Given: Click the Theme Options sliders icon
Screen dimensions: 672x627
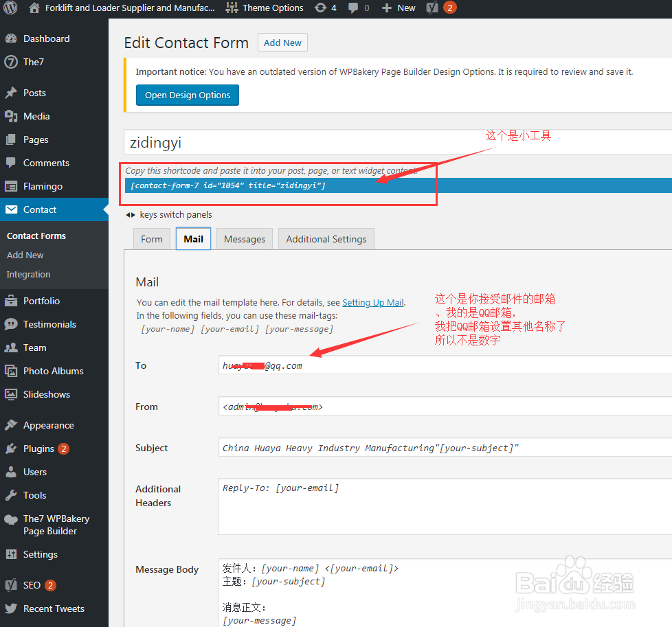Looking at the screenshot, I should click(232, 8).
